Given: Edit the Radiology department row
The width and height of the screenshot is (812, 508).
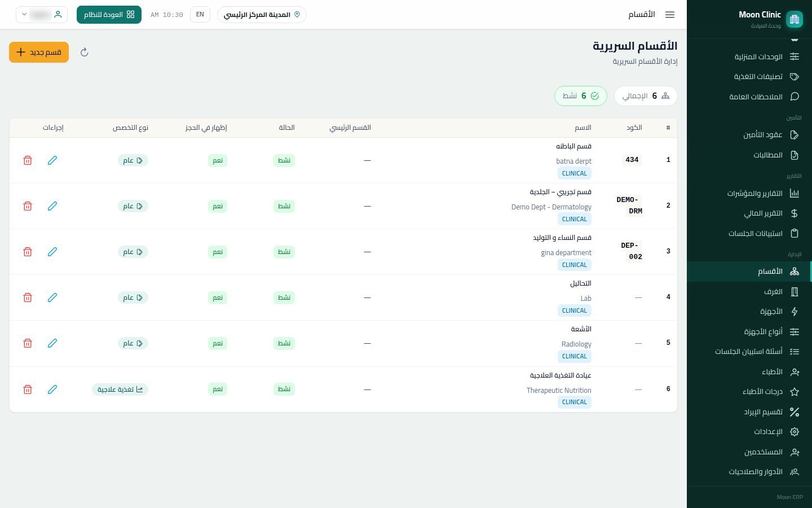Looking at the screenshot, I should pyautogui.click(x=52, y=343).
